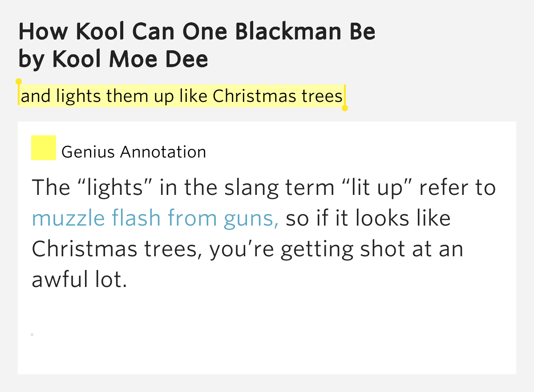The image size is (534, 392).
Task: Click the highlight end handle dot
Action: click(344, 108)
